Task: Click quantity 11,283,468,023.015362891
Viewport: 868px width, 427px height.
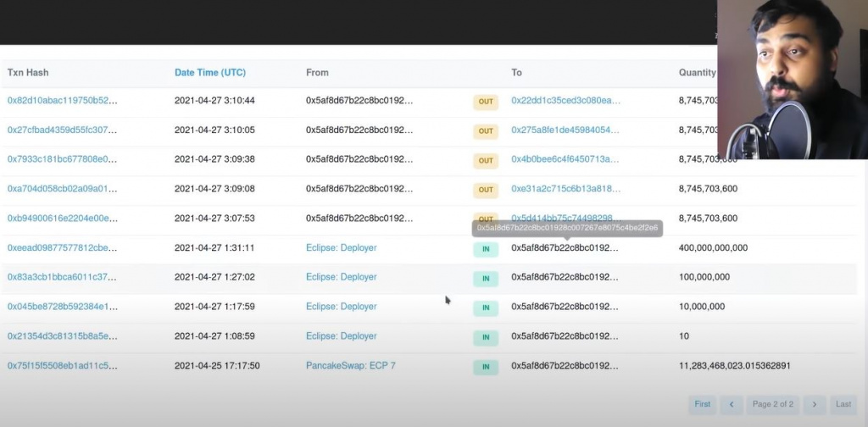Action: point(735,366)
